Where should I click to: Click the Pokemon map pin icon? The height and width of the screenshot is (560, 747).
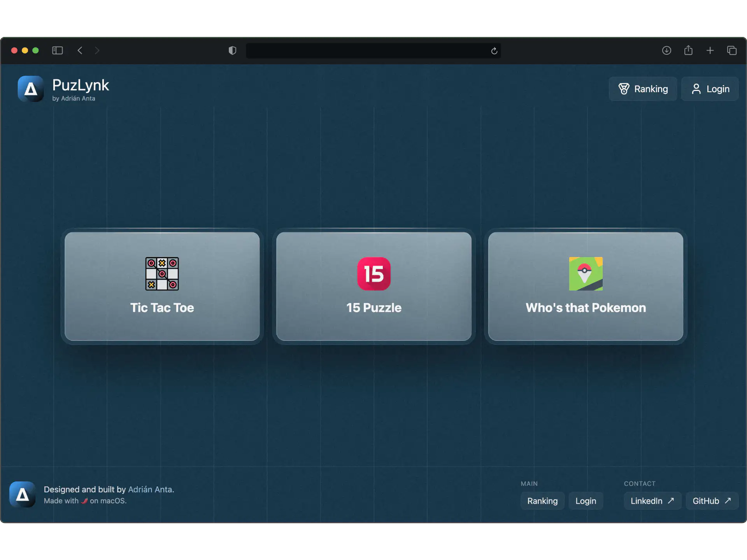(x=586, y=274)
